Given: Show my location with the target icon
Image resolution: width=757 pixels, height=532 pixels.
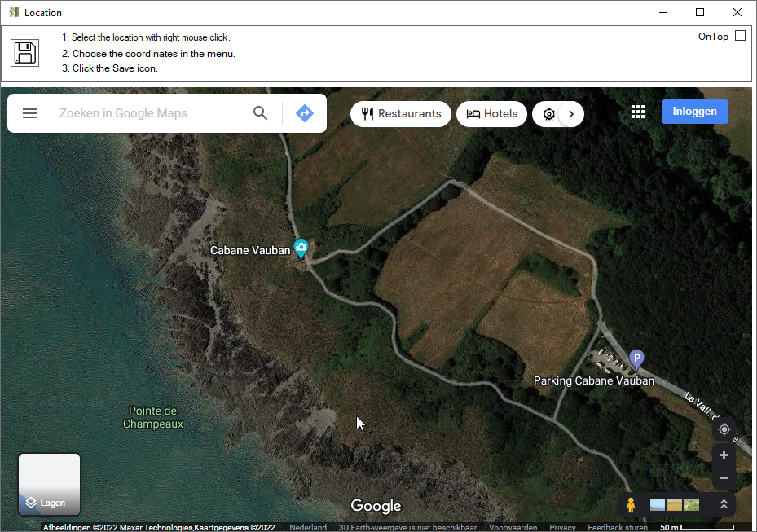Looking at the screenshot, I should click(x=724, y=429).
